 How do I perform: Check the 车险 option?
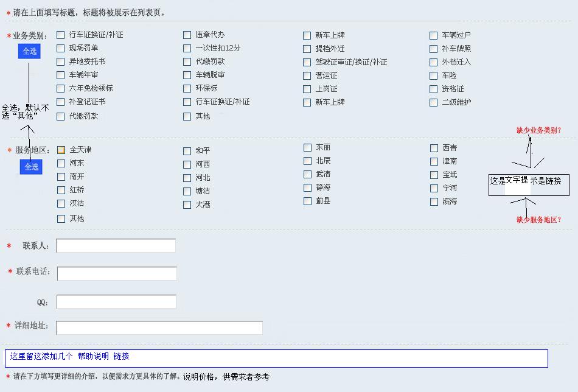(432, 75)
